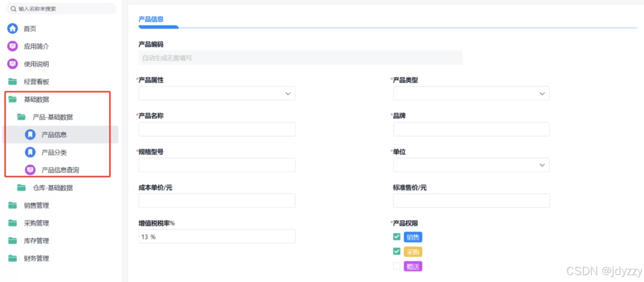Open the 产品类型 dropdown
Viewport: 644px width, 282px height.
[x=471, y=94]
